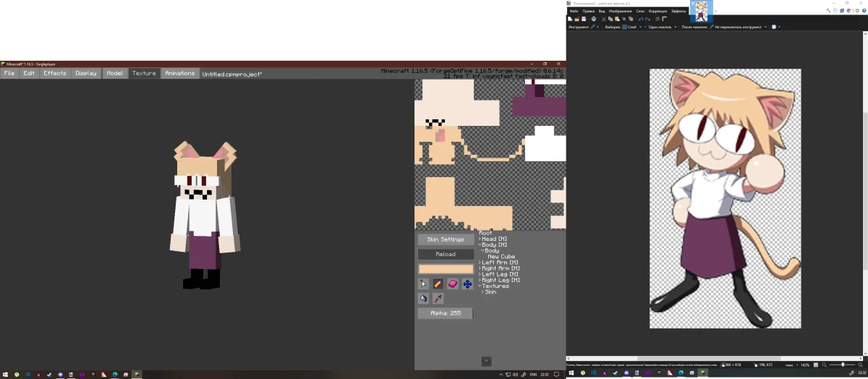Click paint.net New file icon
The height and width of the screenshot is (379, 868).
570,19
